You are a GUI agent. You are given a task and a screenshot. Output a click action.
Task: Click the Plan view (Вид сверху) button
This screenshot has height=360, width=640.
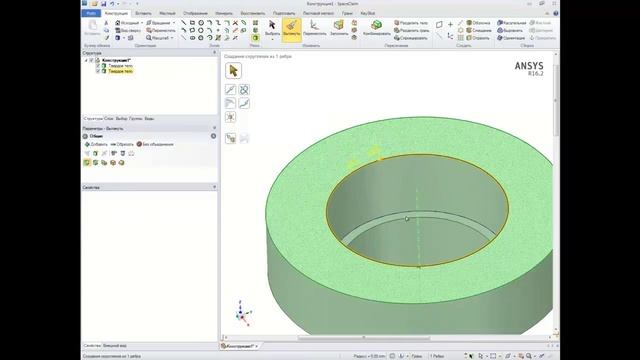pos(128,30)
